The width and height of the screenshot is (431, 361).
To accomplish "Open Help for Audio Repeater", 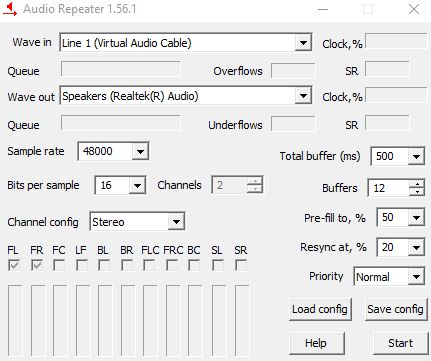I will pos(316,343).
